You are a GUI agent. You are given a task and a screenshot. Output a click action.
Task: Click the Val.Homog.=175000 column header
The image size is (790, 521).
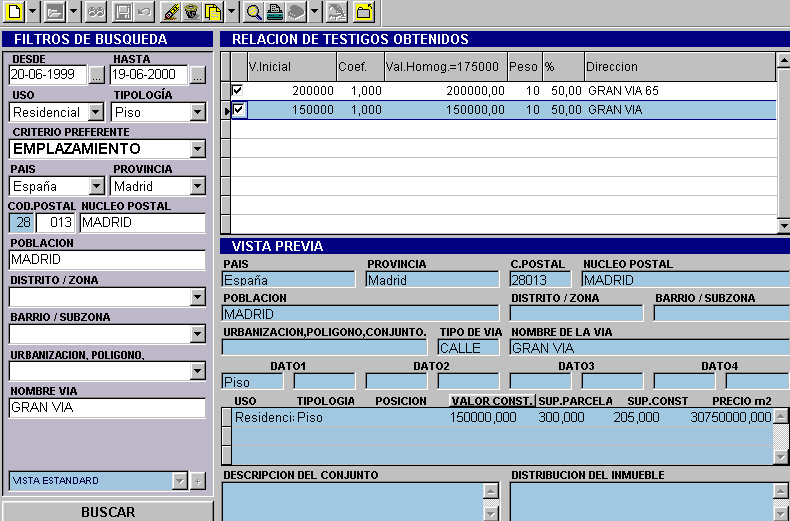click(445, 67)
